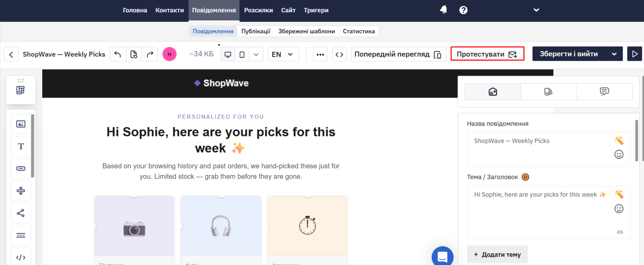Click the ShopWave — Weekly Picks title
This screenshot has height=265, width=644.
64,54
